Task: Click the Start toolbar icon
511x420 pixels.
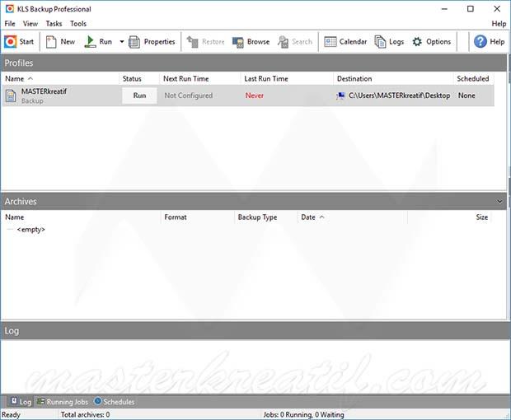Action: (11, 42)
